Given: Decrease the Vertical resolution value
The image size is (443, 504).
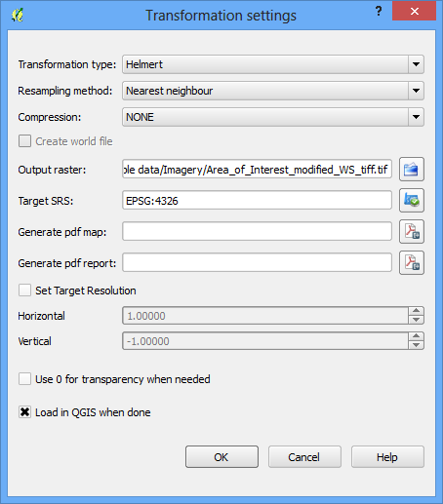Looking at the screenshot, I should click(x=416, y=345).
